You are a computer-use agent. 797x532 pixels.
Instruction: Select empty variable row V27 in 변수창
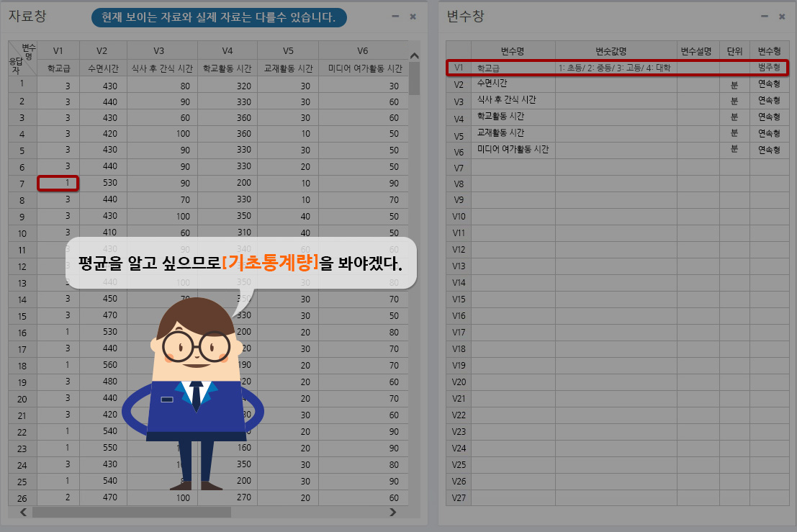coord(617,498)
